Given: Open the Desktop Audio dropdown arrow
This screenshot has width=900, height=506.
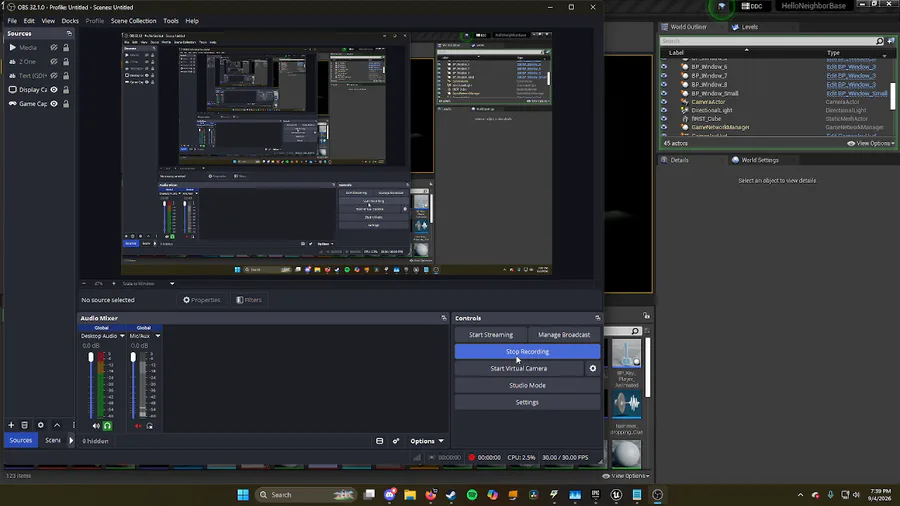Looking at the screenshot, I should pos(122,336).
